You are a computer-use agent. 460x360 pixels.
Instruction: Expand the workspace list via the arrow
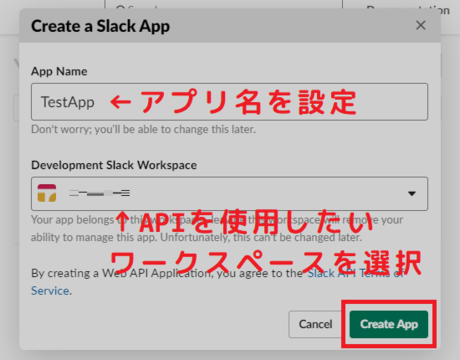pos(412,194)
